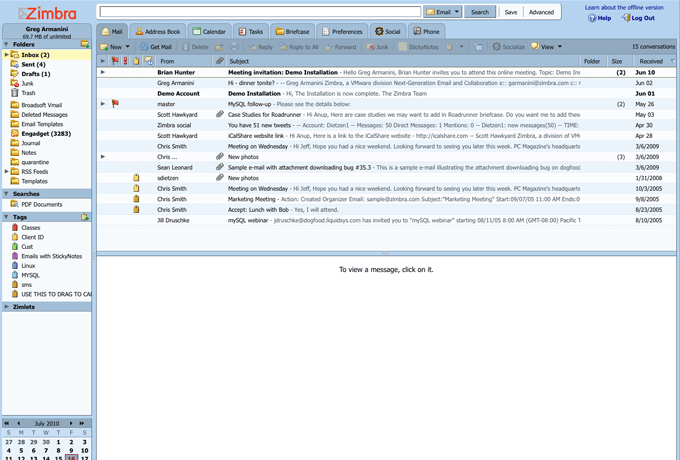This screenshot has height=460, width=680.
Task: Click the Delete trash icon in toolbar
Action: 186,47
